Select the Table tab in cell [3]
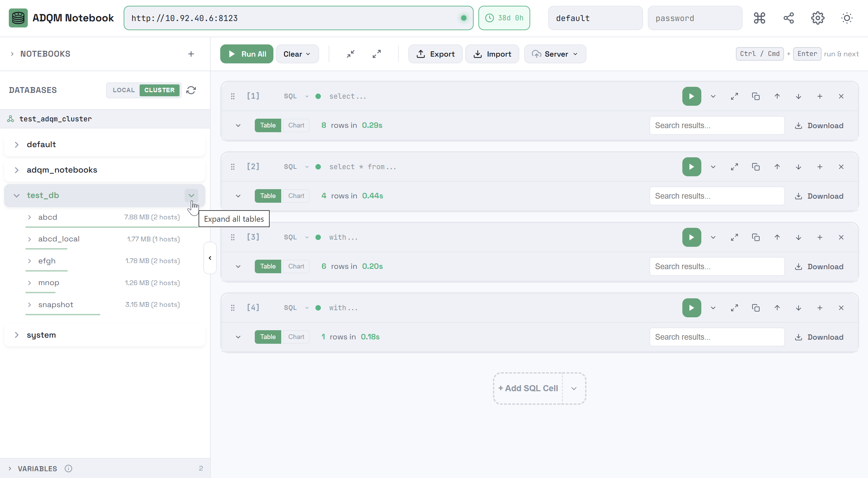The width and height of the screenshot is (868, 478). pyautogui.click(x=268, y=266)
